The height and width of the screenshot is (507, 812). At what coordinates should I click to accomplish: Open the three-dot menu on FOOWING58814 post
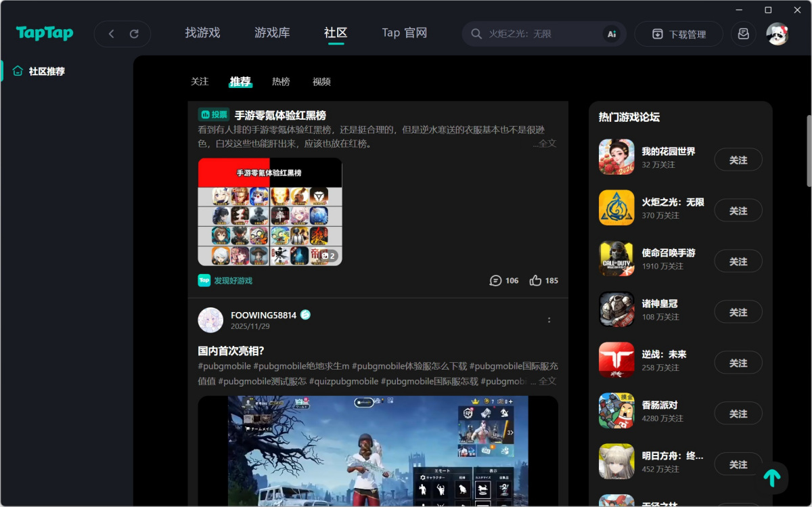[x=549, y=320]
